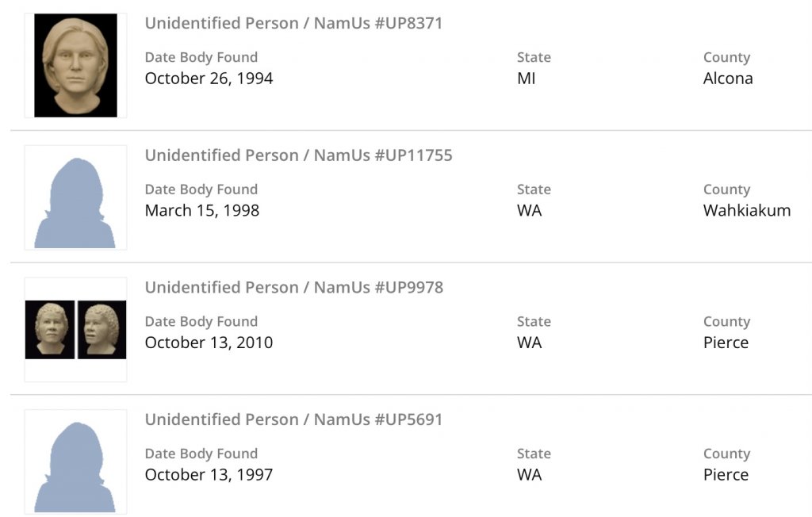Open Unidentified Person NamUs #UP8371 record
The image size is (812, 517).
(293, 23)
